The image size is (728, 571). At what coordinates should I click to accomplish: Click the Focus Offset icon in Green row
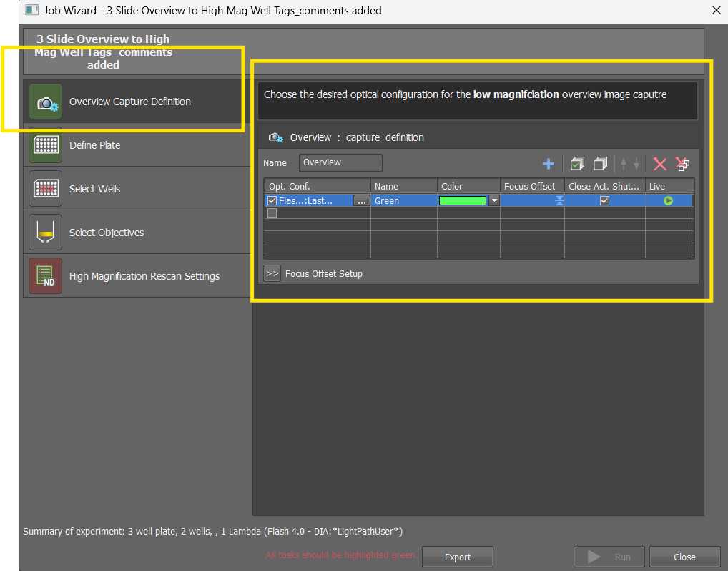[559, 201]
